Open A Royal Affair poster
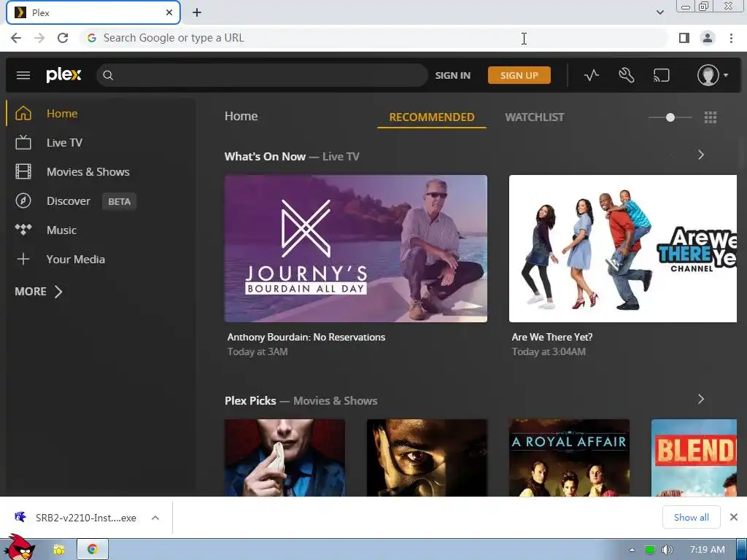This screenshot has height=560, width=747. pos(569,458)
